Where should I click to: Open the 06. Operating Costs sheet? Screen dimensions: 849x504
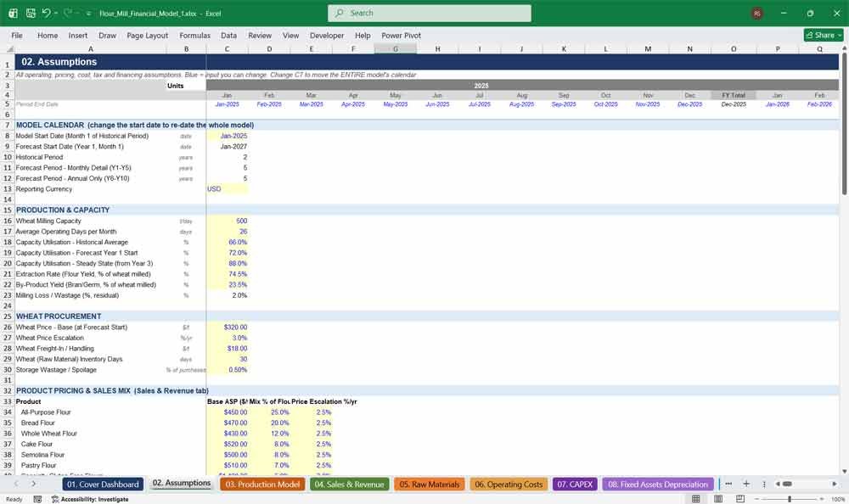coord(509,484)
